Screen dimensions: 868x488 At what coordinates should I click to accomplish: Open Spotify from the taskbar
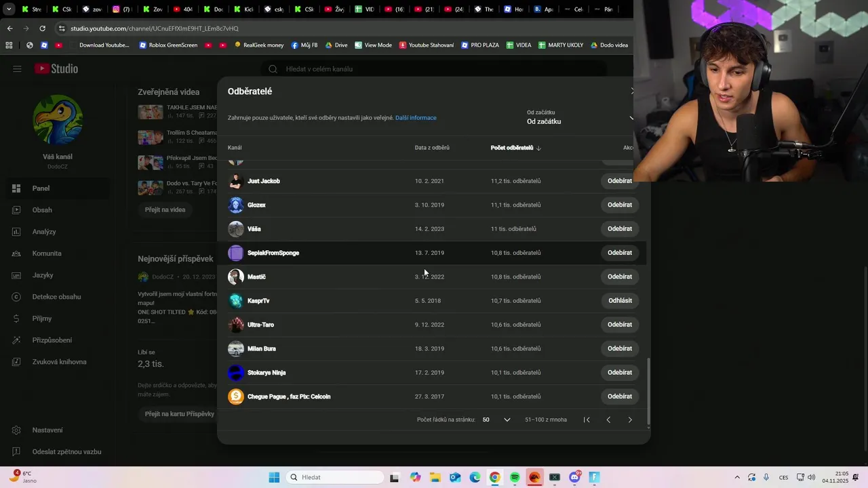[x=515, y=477]
